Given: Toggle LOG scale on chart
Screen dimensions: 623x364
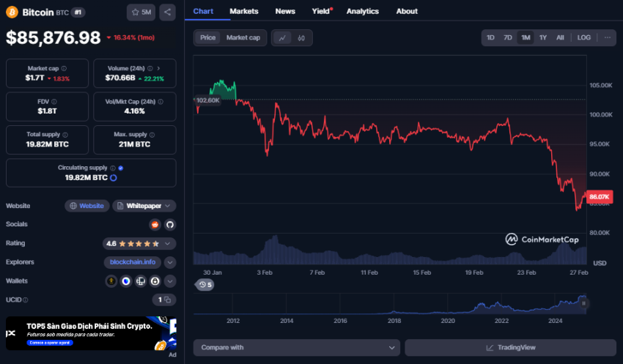Looking at the screenshot, I should [584, 37].
